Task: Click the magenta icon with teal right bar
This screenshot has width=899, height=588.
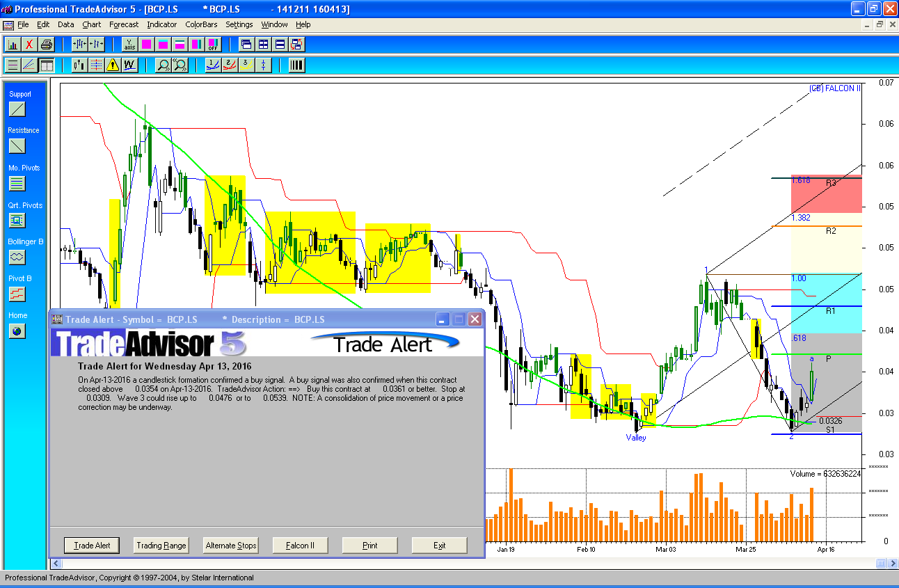Action: 196,45
